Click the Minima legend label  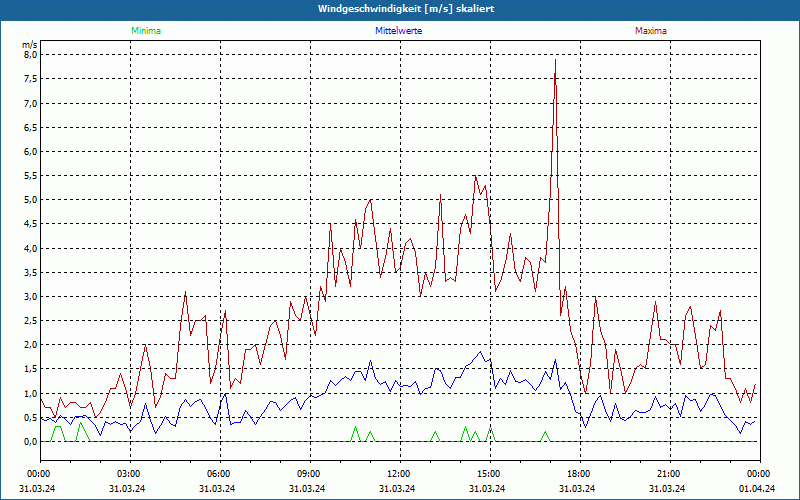tap(146, 31)
